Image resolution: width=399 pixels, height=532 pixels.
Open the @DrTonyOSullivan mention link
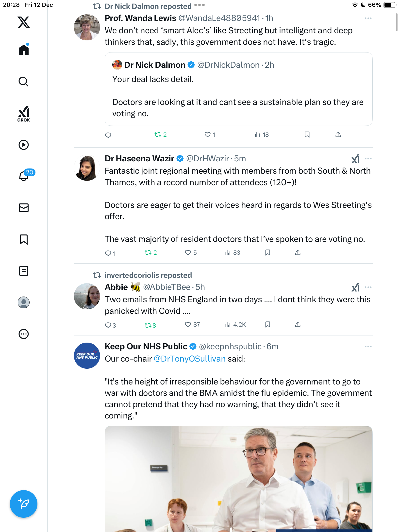point(189,359)
